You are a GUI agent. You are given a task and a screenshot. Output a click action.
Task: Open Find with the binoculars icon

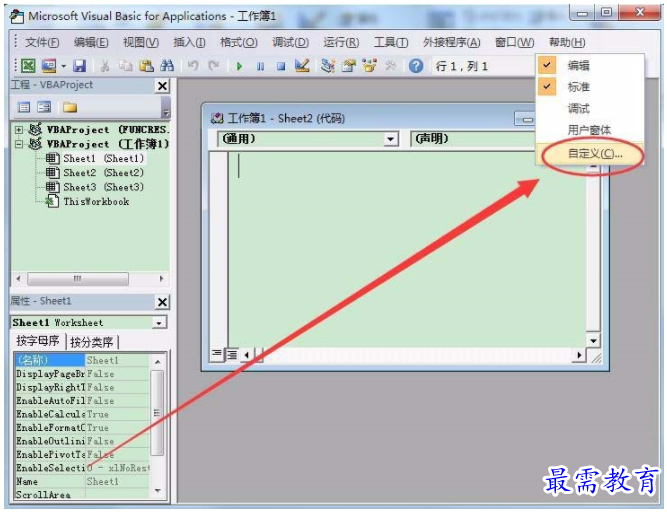166,65
